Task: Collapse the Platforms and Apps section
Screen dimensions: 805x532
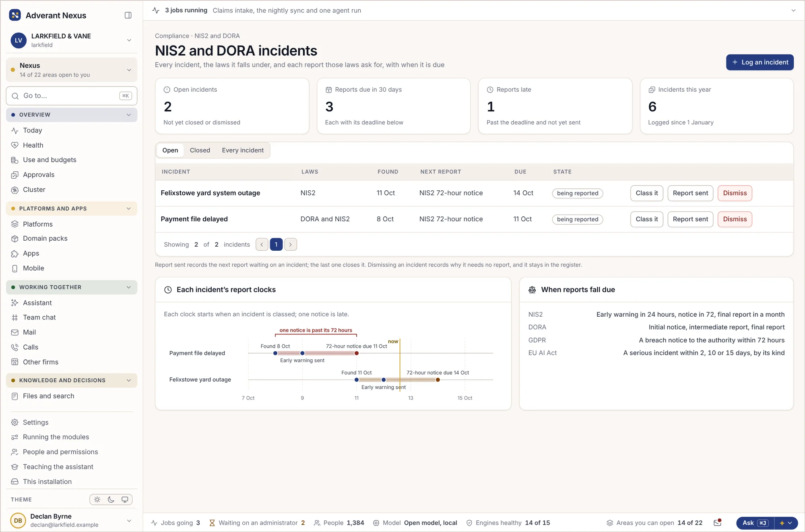Action: (x=72, y=208)
